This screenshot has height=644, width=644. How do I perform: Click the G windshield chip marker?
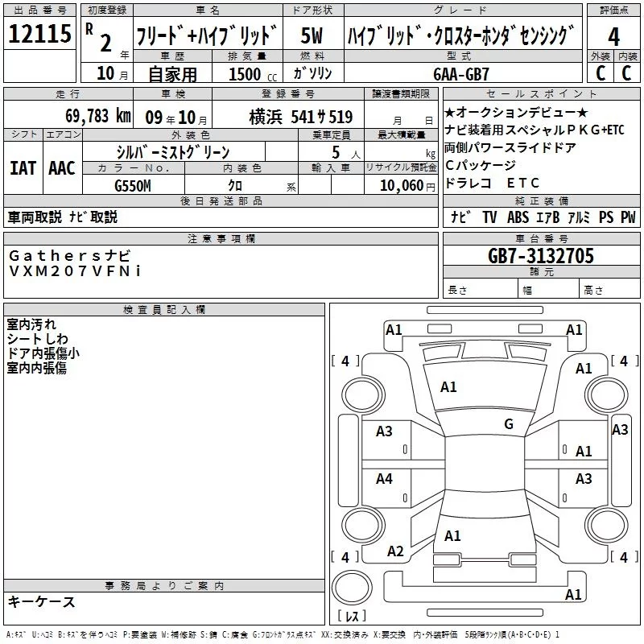pyautogui.click(x=509, y=423)
